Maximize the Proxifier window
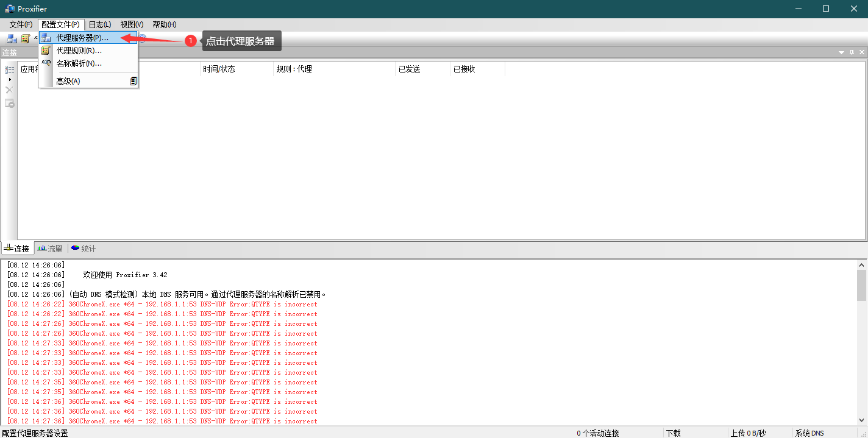 (x=825, y=9)
